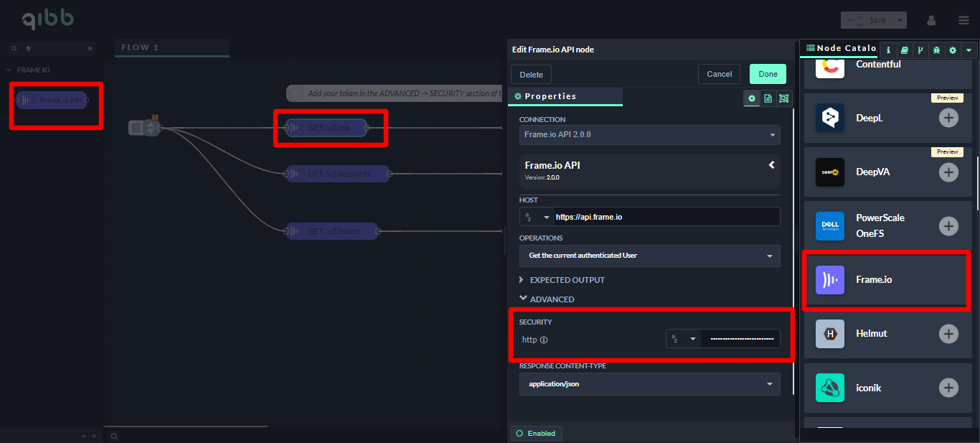
Task: Open the git branch history icon
Action: pyautogui.click(x=920, y=50)
